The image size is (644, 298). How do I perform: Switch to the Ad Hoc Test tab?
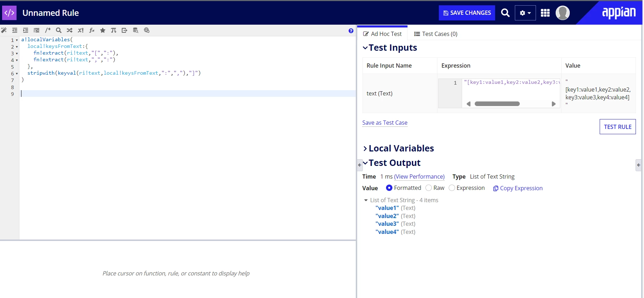[382, 34]
